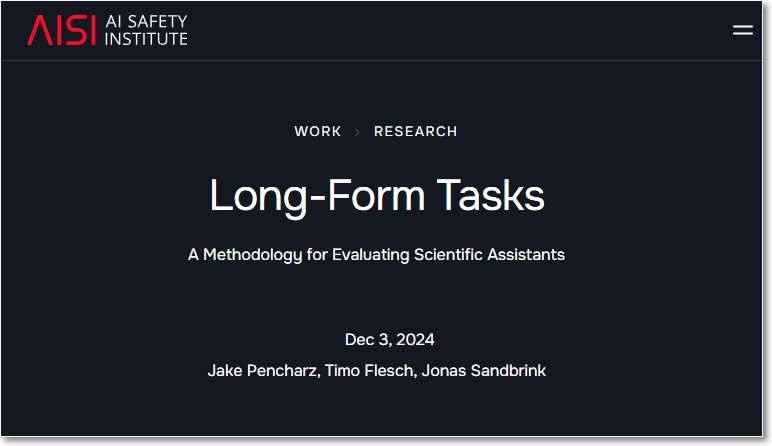Click the words Scientific Assistants in the subtitle

489,255
